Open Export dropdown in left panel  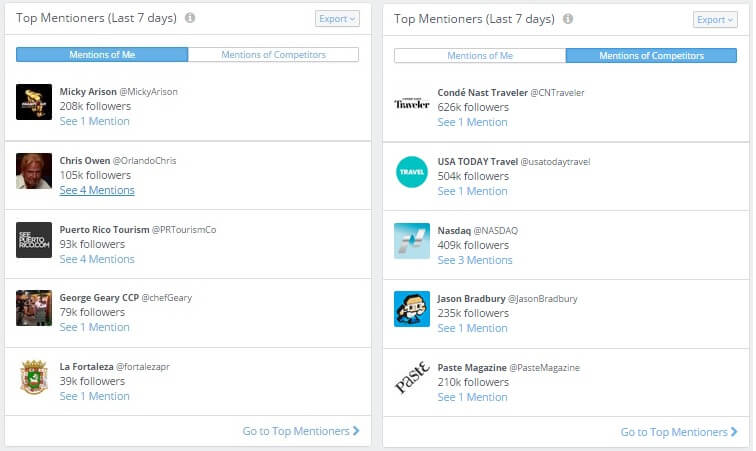pyautogui.click(x=337, y=19)
